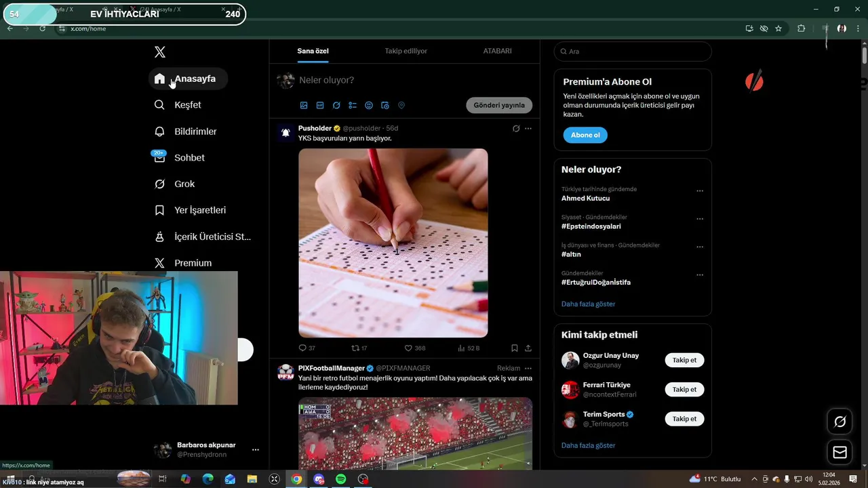Repost the Pusholder post
The height and width of the screenshot is (488, 868).
359,348
